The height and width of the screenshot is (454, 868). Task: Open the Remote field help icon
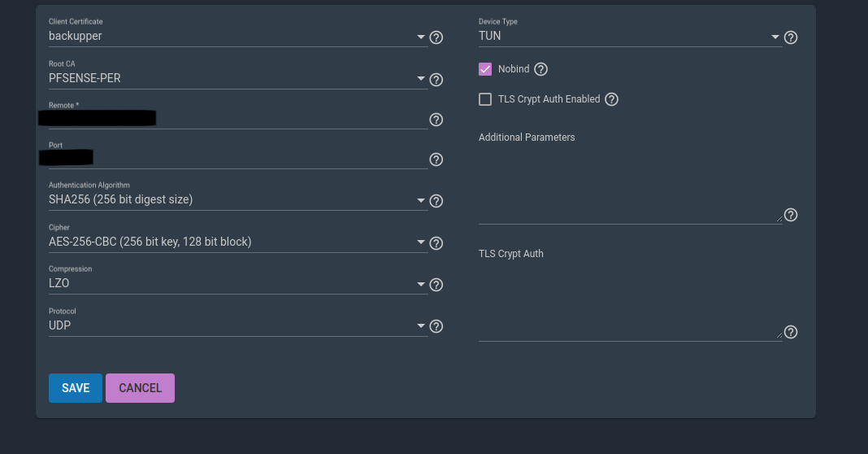[x=436, y=120]
